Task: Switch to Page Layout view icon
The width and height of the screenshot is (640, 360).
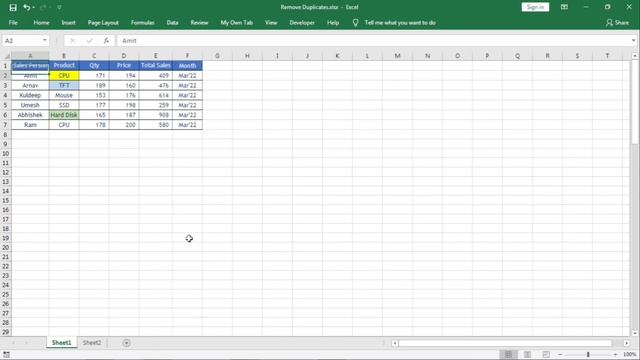Action: [x=527, y=354]
